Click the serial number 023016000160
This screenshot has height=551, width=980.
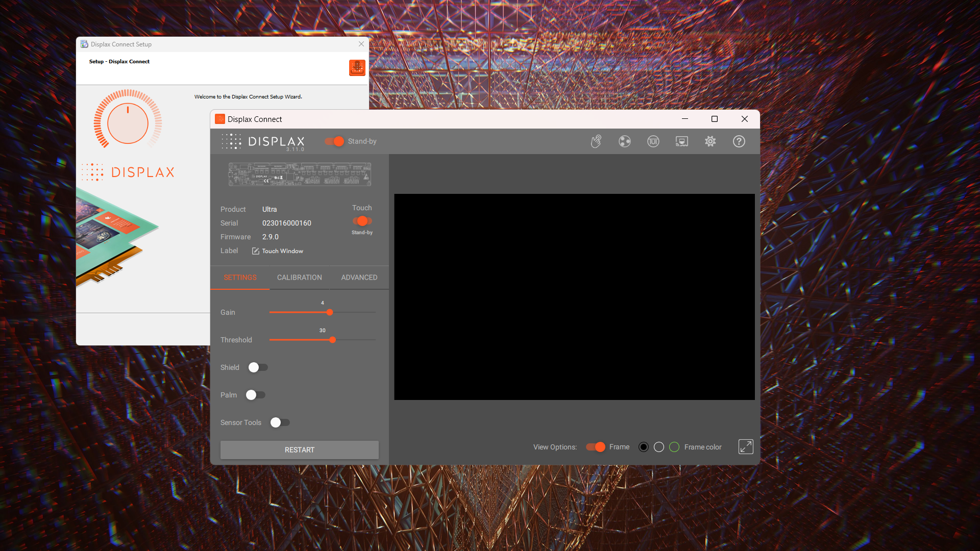tap(287, 223)
